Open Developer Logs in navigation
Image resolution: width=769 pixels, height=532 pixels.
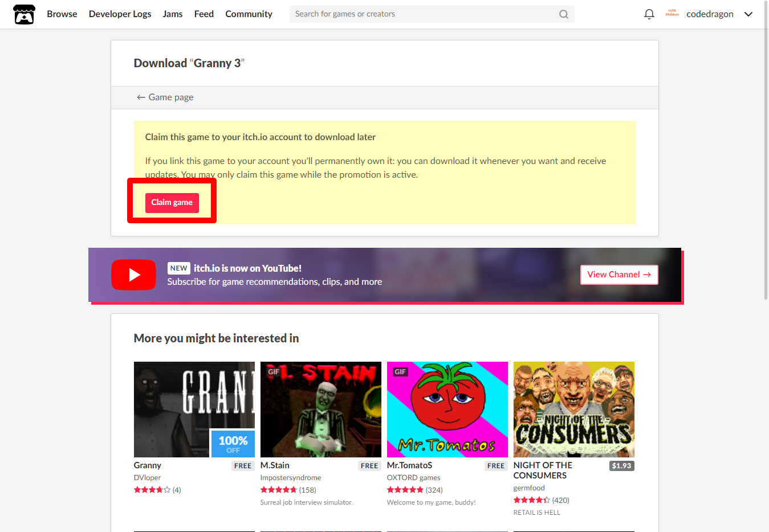120,14
